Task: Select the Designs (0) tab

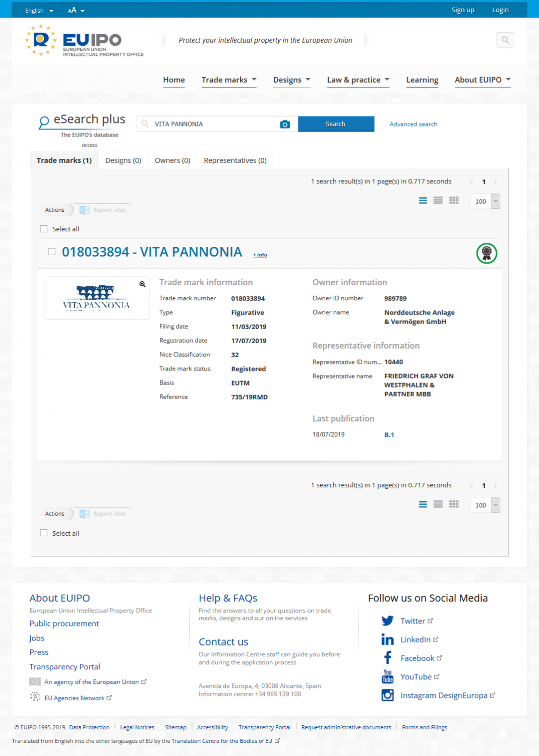Action: 123,160
